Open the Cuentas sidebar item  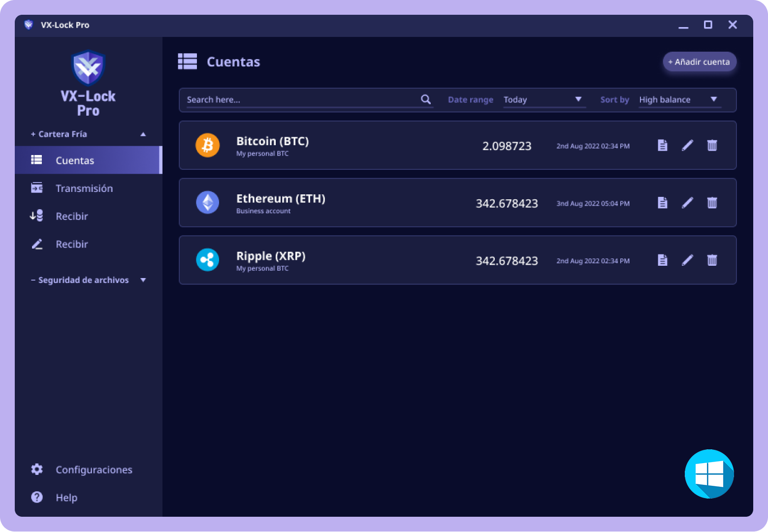click(89, 160)
